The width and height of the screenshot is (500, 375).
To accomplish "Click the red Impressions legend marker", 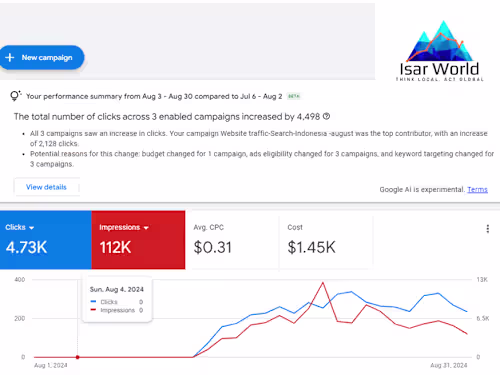I will [x=93, y=310].
